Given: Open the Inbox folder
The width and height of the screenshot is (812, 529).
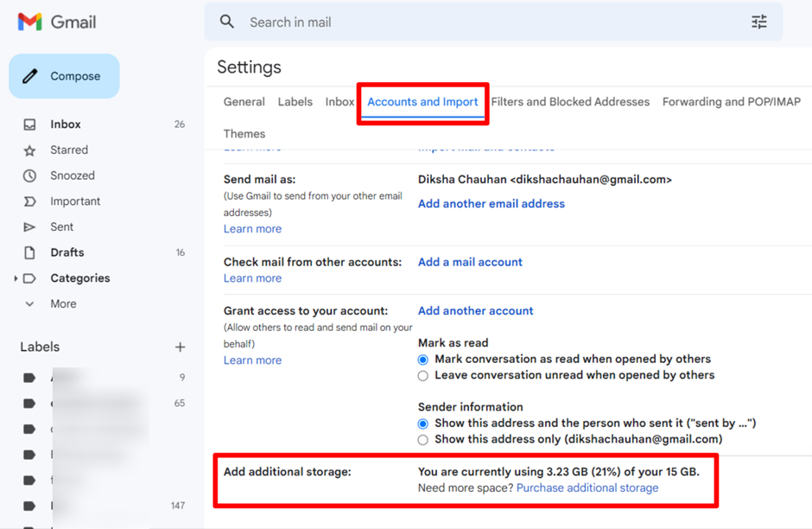Looking at the screenshot, I should click(66, 124).
